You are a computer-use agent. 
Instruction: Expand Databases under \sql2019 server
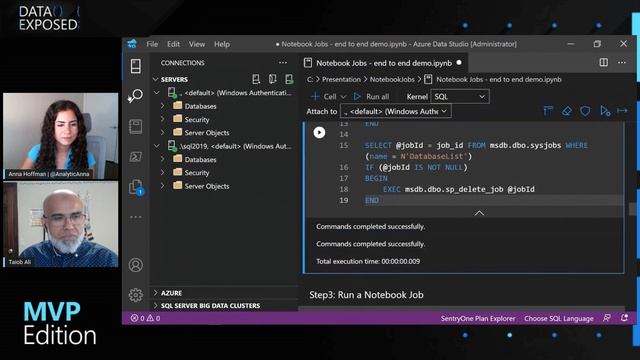point(163,159)
